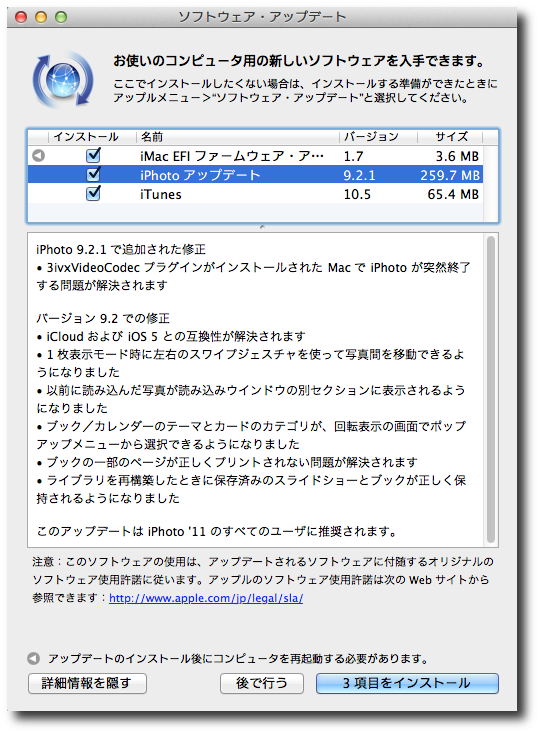Click the 'iPhoto 9.2.1 で追加された修正' heading
This screenshot has height=734, width=540.
(x=121, y=250)
